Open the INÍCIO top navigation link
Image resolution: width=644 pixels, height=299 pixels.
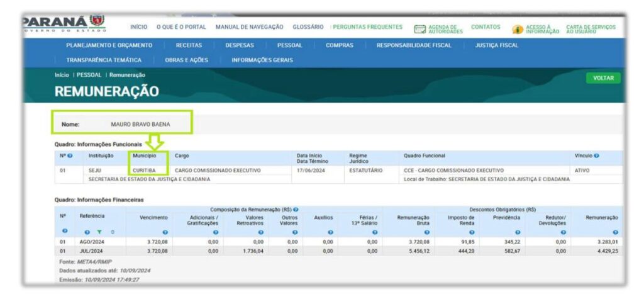click(139, 27)
